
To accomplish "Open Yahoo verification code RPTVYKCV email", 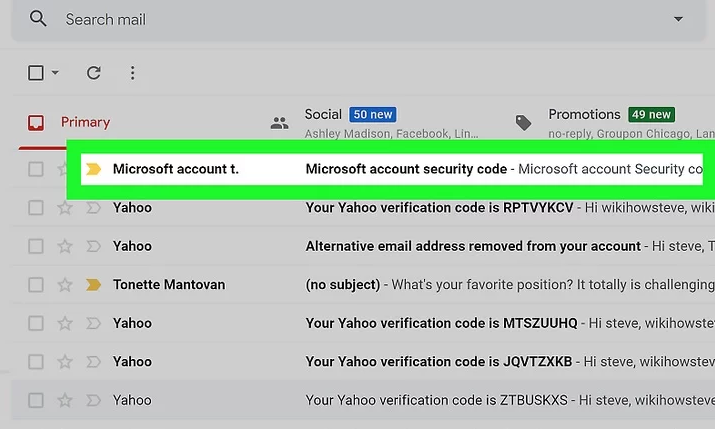I will (x=439, y=208).
